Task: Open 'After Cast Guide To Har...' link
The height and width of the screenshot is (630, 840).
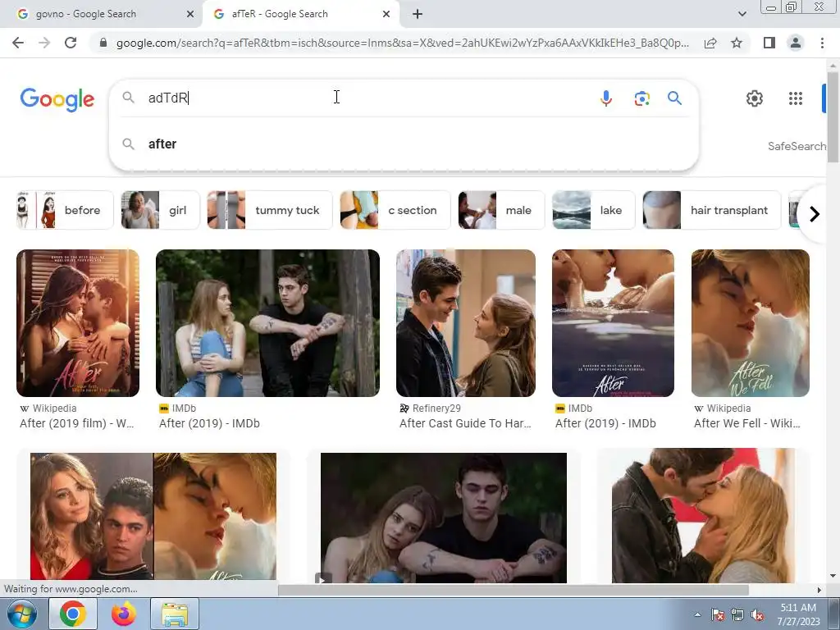Action: point(465,423)
